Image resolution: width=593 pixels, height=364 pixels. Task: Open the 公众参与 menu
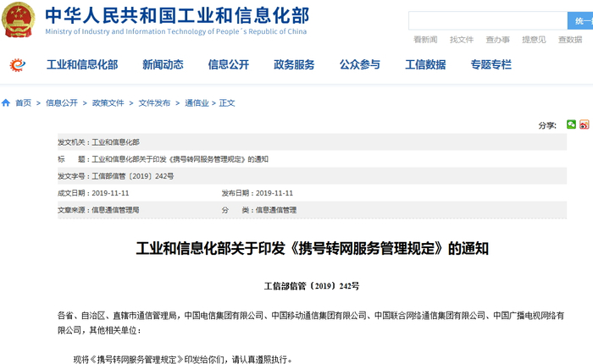[360, 65]
